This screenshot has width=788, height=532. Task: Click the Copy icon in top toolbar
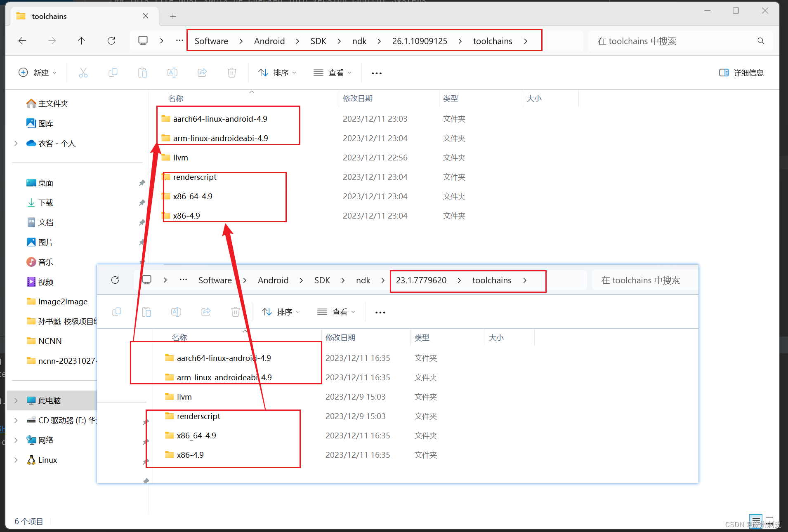(113, 73)
